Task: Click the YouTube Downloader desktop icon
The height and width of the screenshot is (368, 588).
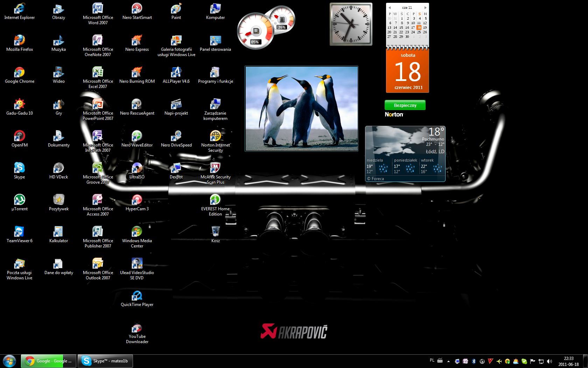Action: coord(137,333)
